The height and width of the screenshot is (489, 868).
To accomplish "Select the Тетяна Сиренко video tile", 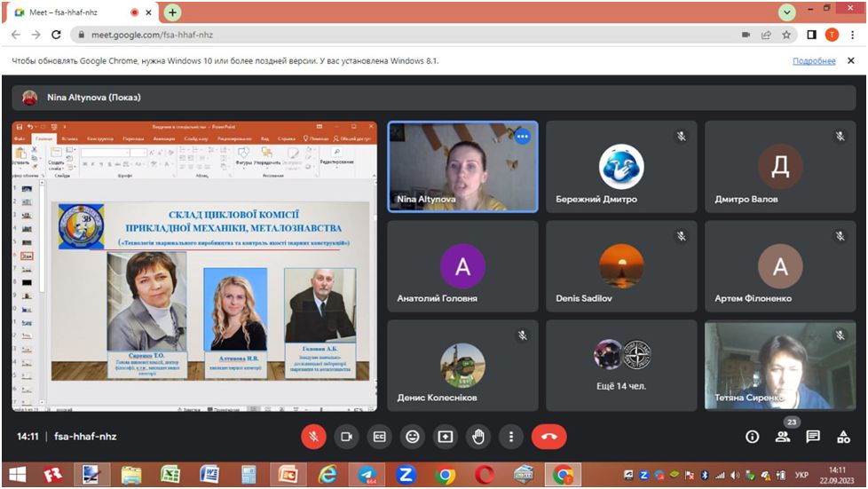I will [780, 366].
